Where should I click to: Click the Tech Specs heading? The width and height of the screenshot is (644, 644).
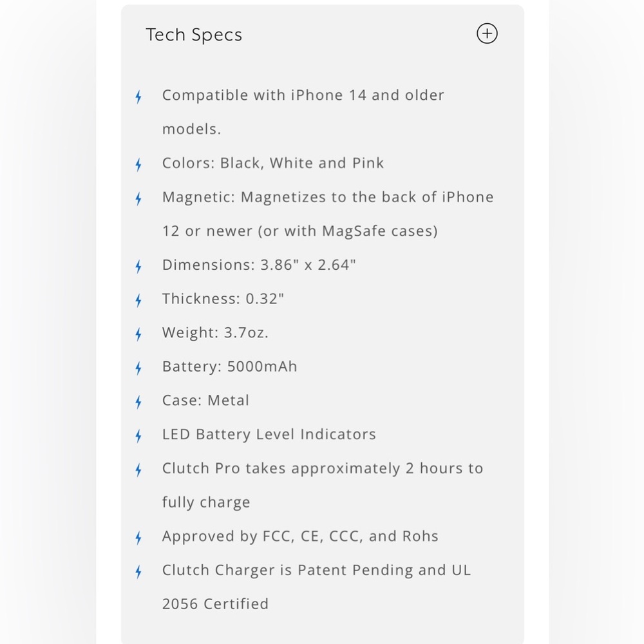pyautogui.click(x=194, y=35)
